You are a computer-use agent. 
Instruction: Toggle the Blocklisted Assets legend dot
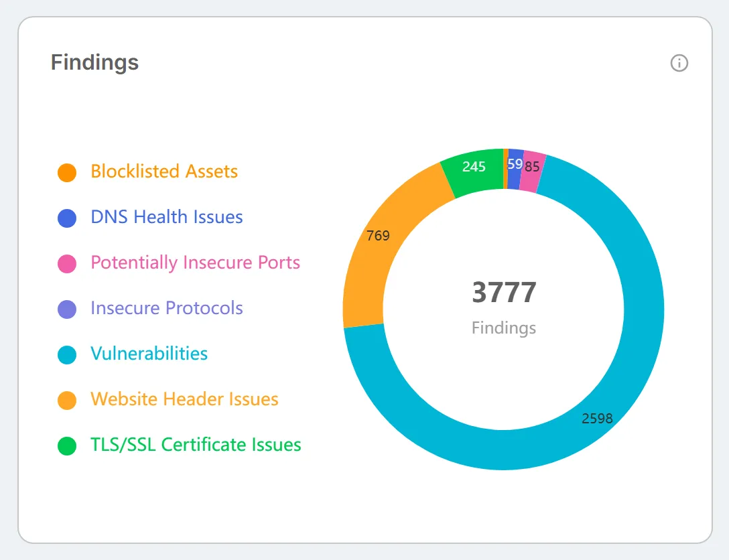[67, 172]
